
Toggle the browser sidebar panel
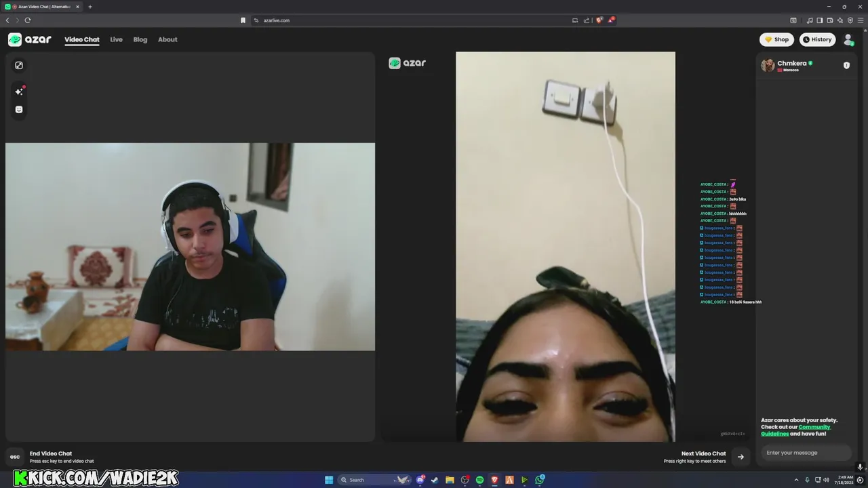pos(819,20)
